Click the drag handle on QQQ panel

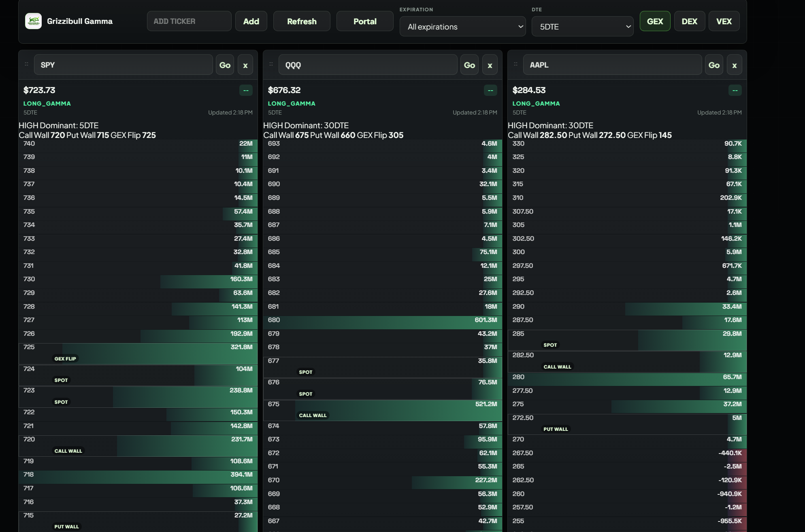[x=271, y=64]
